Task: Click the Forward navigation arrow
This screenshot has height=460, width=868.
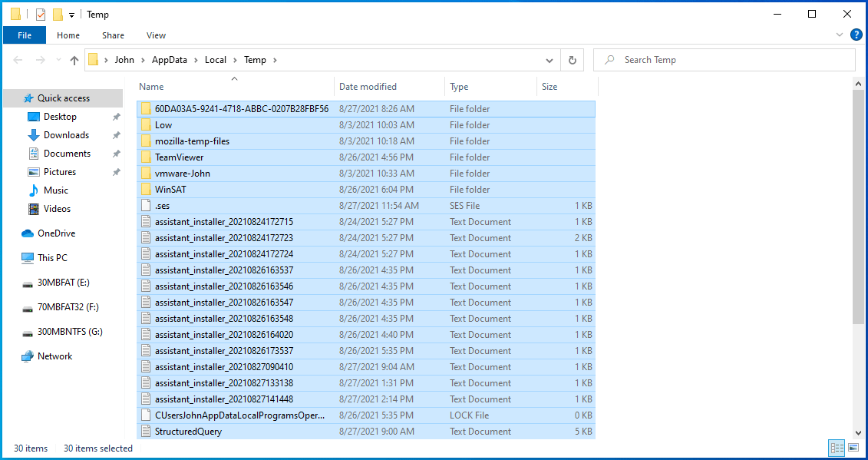Action: coord(40,60)
